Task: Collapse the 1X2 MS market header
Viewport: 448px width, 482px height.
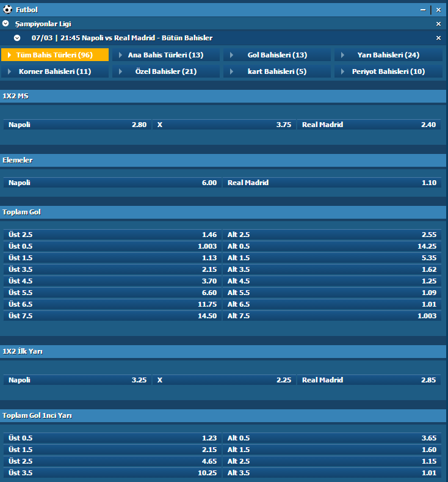Action: pyautogui.click(x=223, y=96)
